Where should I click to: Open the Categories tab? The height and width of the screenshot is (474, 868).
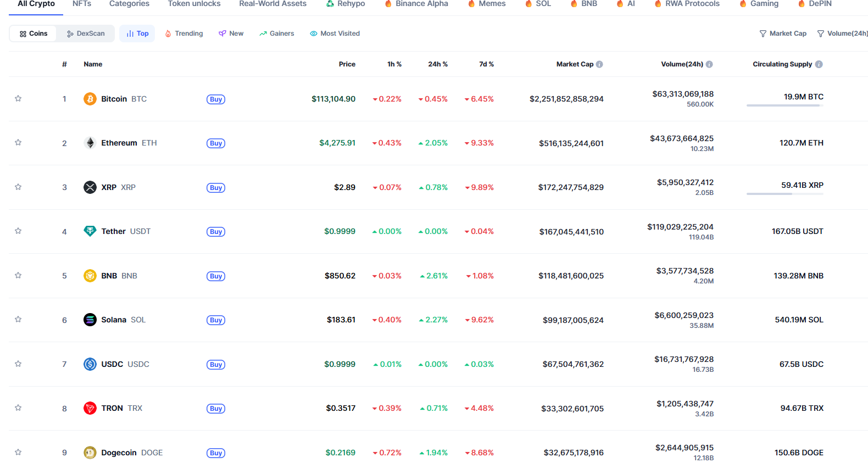tap(129, 4)
